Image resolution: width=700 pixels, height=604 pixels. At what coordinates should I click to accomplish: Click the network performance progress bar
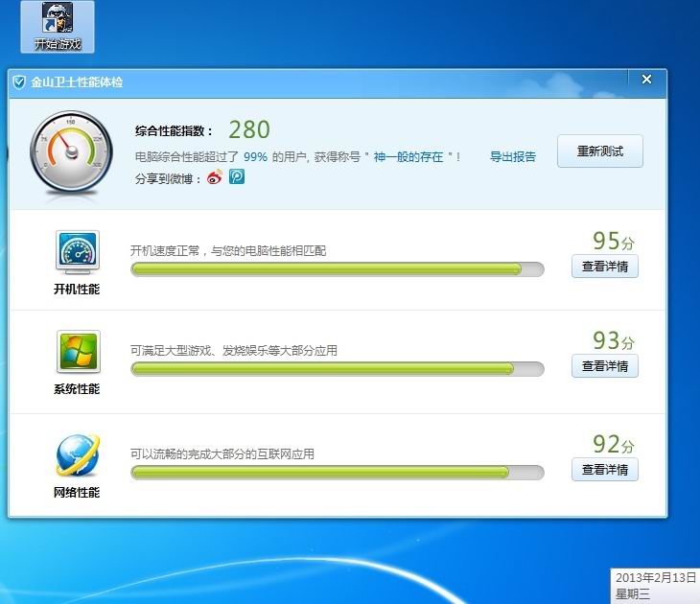coord(337,473)
